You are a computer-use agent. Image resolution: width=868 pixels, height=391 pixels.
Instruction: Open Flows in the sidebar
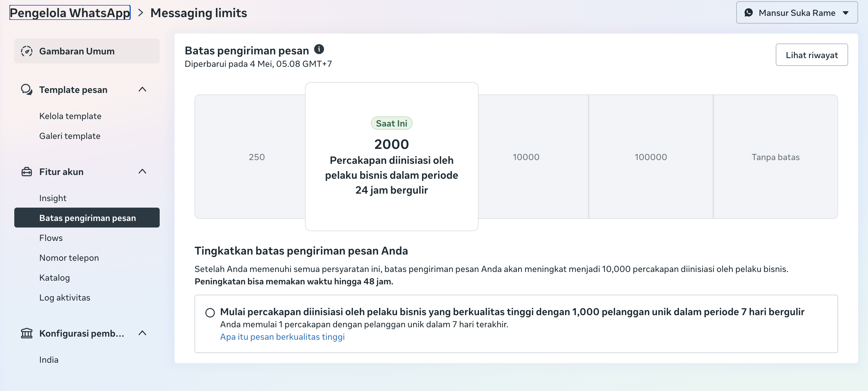click(51, 238)
